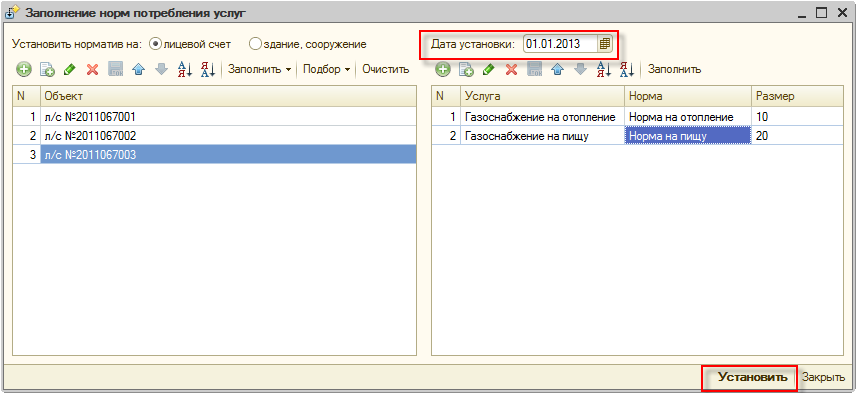Click the Норма column header
The image size is (856, 393).
click(688, 96)
